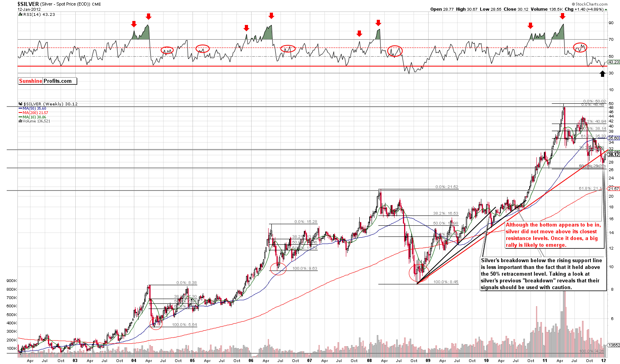Viewport: 620px width, 364px height.
Task: Click the RSI(14) 43.23 legend text
Action: click(x=38, y=15)
